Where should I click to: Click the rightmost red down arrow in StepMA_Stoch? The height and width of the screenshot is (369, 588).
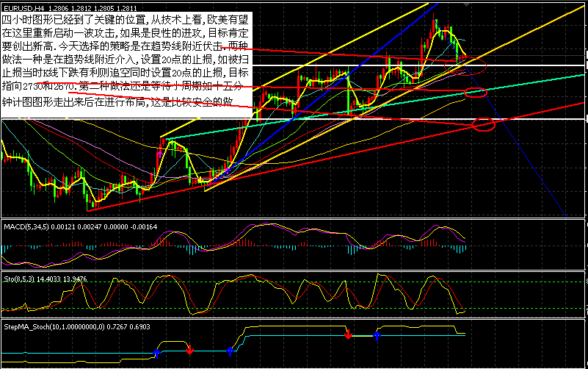click(x=348, y=334)
